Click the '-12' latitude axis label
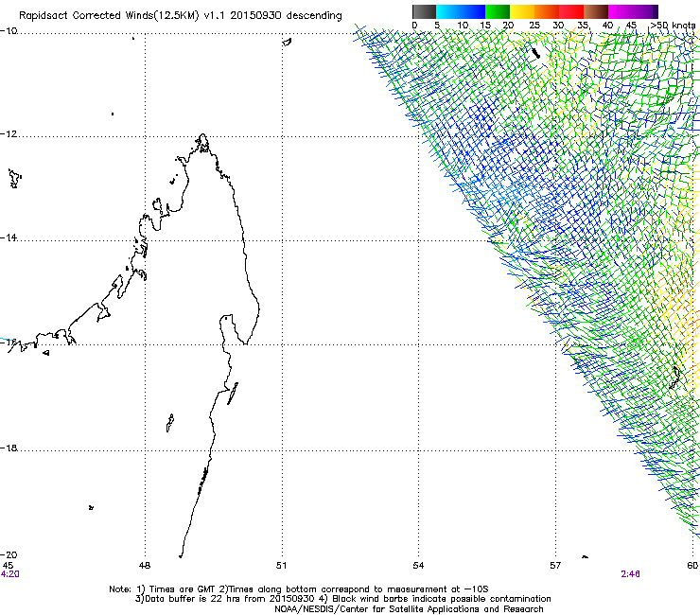The width and height of the screenshot is (700, 615). (x=9, y=134)
